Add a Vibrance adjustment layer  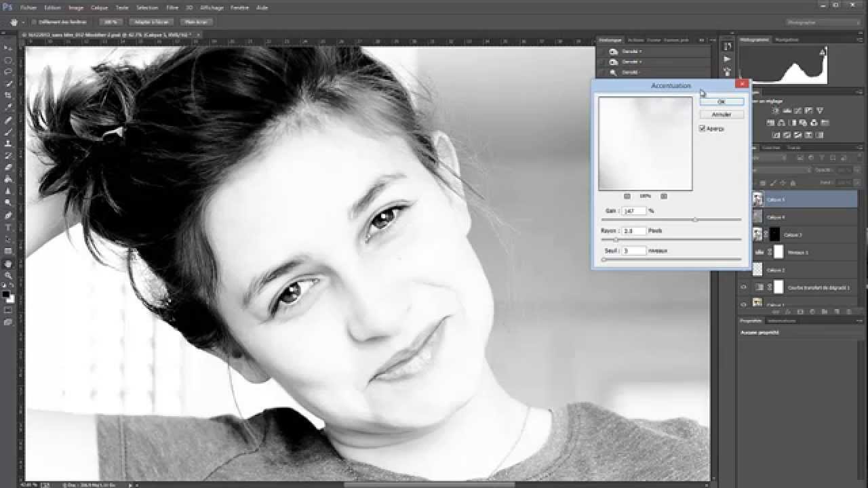819,110
